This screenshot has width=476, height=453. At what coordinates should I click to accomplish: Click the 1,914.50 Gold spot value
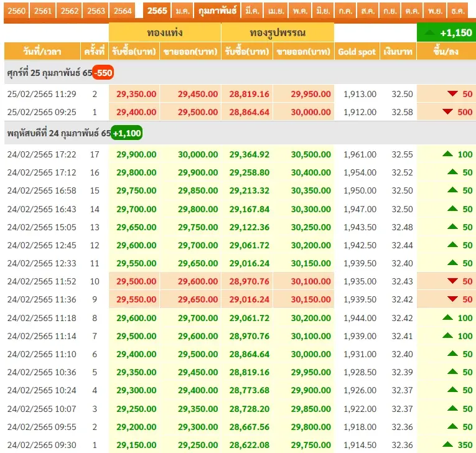(360, 445)
